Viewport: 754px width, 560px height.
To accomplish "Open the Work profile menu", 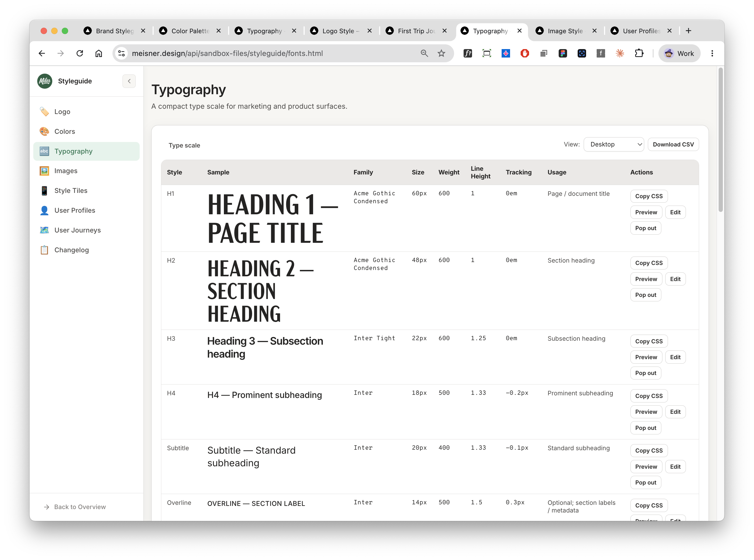I will coord(679,53).
